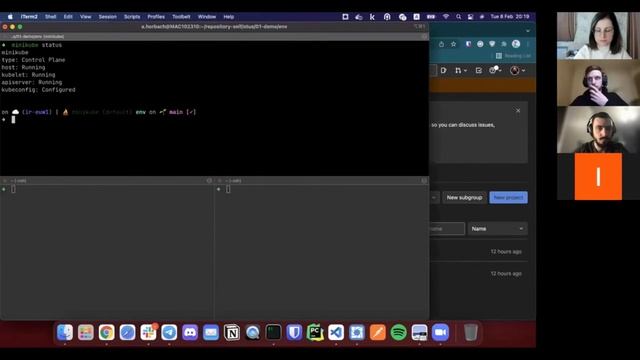Open Discord from the Dock
640x360 pixels.
click(x=190, y=333)
